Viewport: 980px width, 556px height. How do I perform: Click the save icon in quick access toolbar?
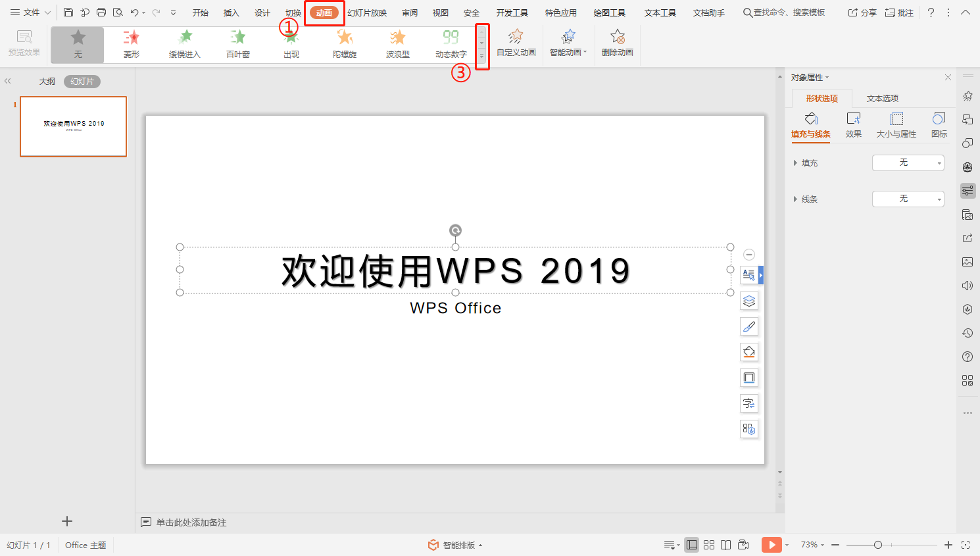68,13
